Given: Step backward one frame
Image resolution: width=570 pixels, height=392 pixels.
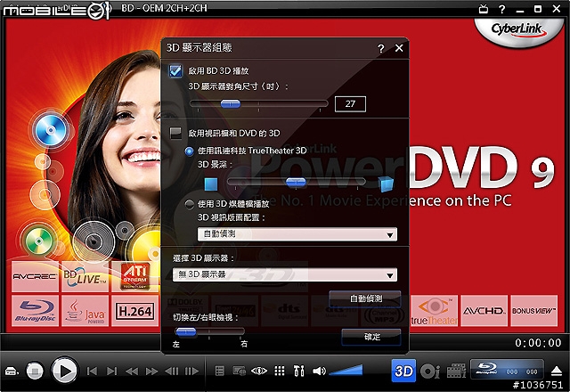Looking at the screenshot, I should click(172, 372).
